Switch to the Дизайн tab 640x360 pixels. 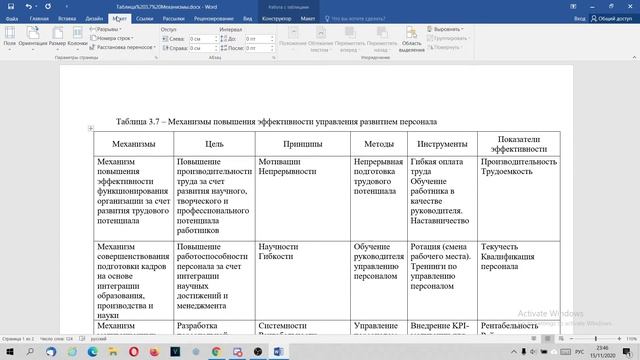(94, 18)
